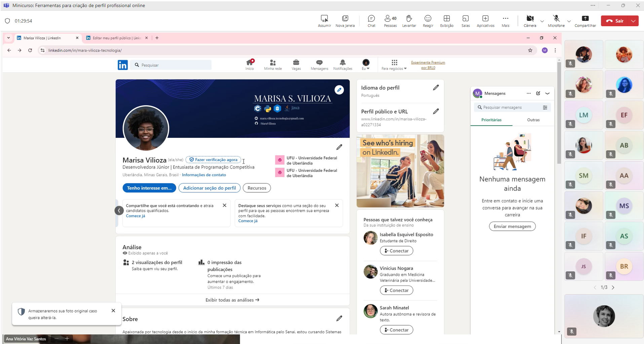Reload the LinkedIn page
The width and height of the screenshot is (644, 344).
[30, 50]
